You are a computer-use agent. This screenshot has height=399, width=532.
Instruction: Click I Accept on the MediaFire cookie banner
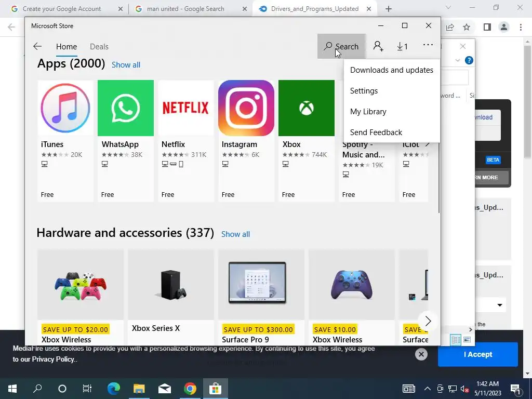(478, 354)
